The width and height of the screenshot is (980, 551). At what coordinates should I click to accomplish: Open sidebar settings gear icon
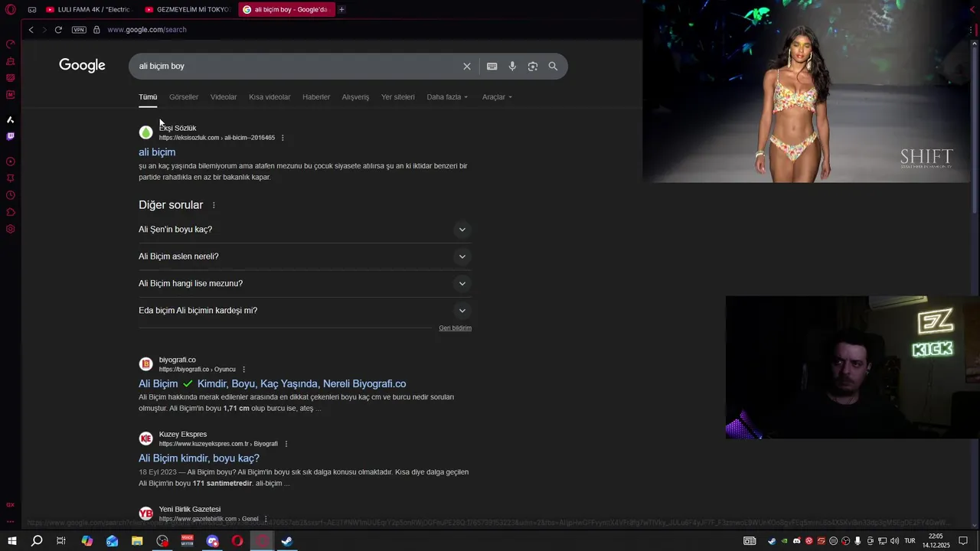[x=11, y=229]
